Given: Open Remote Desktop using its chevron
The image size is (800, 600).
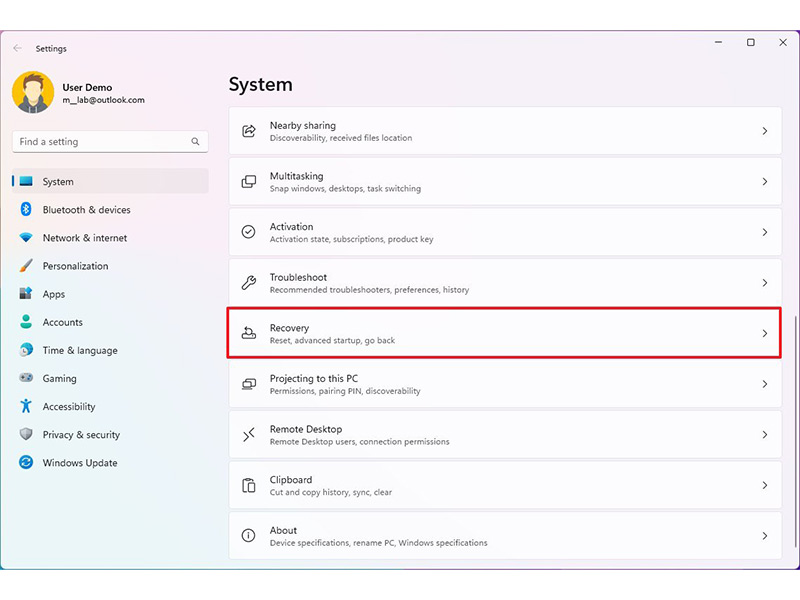Looking at the screenshot, I should pos(765,435).
